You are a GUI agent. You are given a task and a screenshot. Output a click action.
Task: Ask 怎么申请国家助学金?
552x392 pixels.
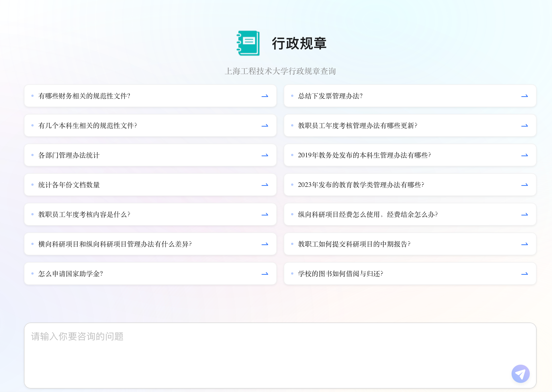pyautogui.click(x=150, y=274)
